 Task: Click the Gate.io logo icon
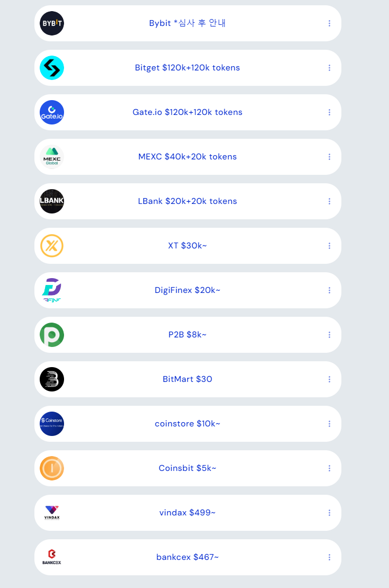point(52,112)
